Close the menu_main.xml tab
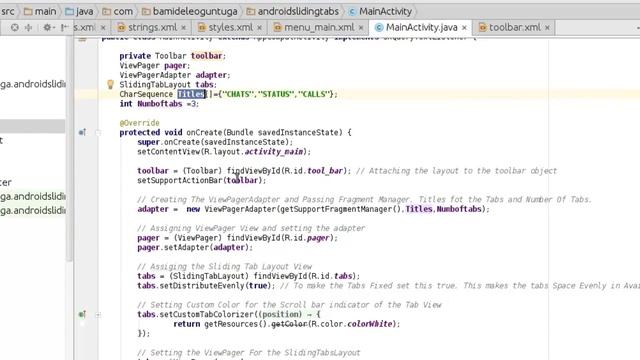 click(x=361, y=27)
